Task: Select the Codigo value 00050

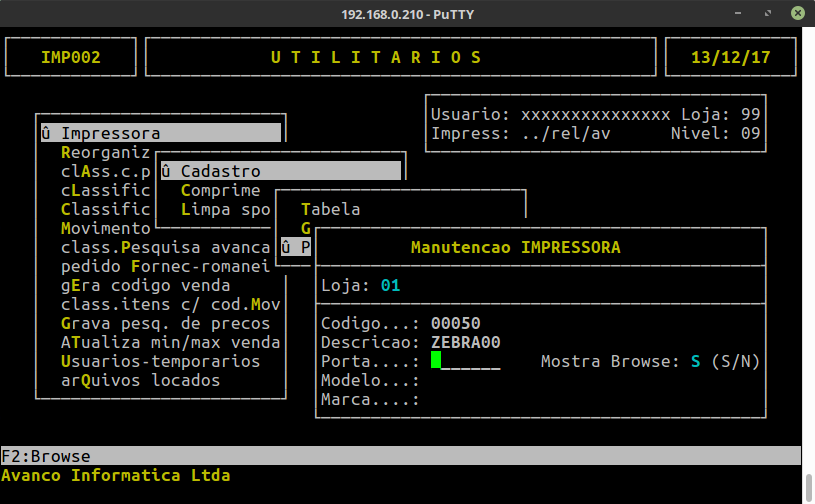Action: (x=455, y=323)
